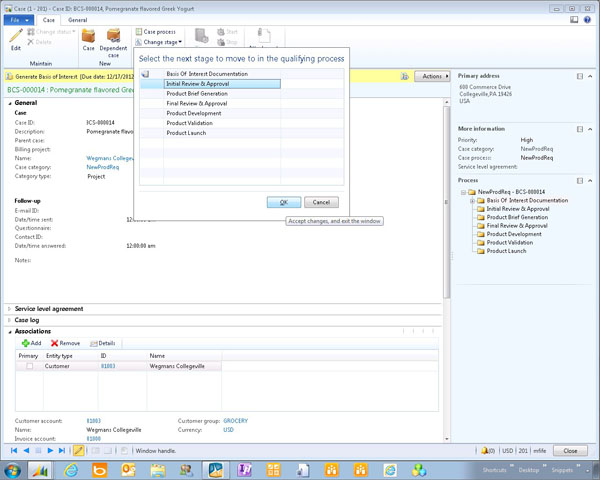The image size is (600, 480).
Task: Select Product Brief Generation in stage list
Action: 241,93
